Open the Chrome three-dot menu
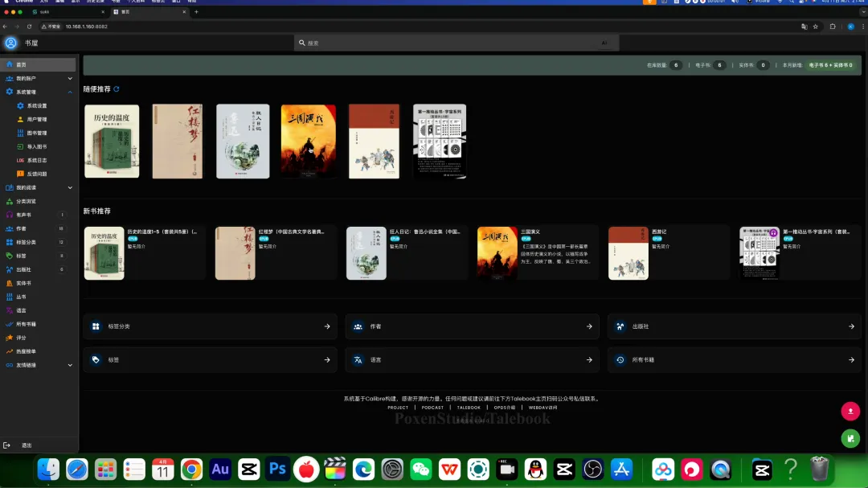The height and width of the screenshot is (488, 868). coord(863,27)
